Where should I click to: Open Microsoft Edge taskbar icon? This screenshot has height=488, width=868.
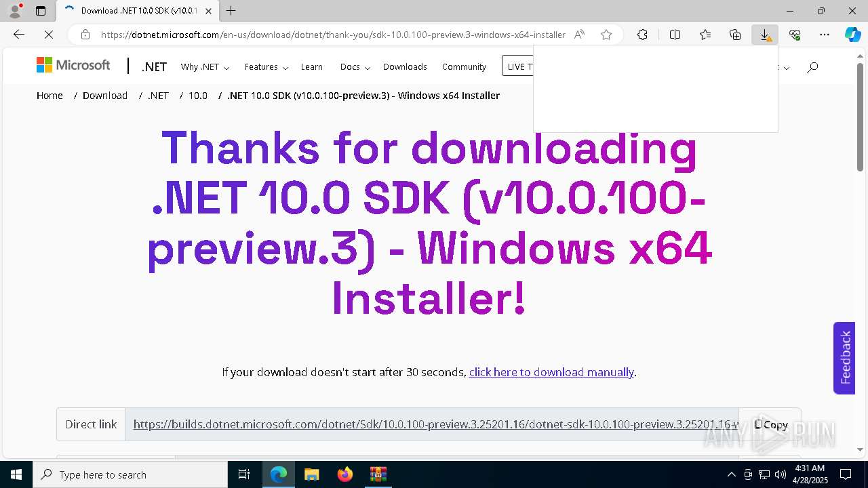[279, 474]
